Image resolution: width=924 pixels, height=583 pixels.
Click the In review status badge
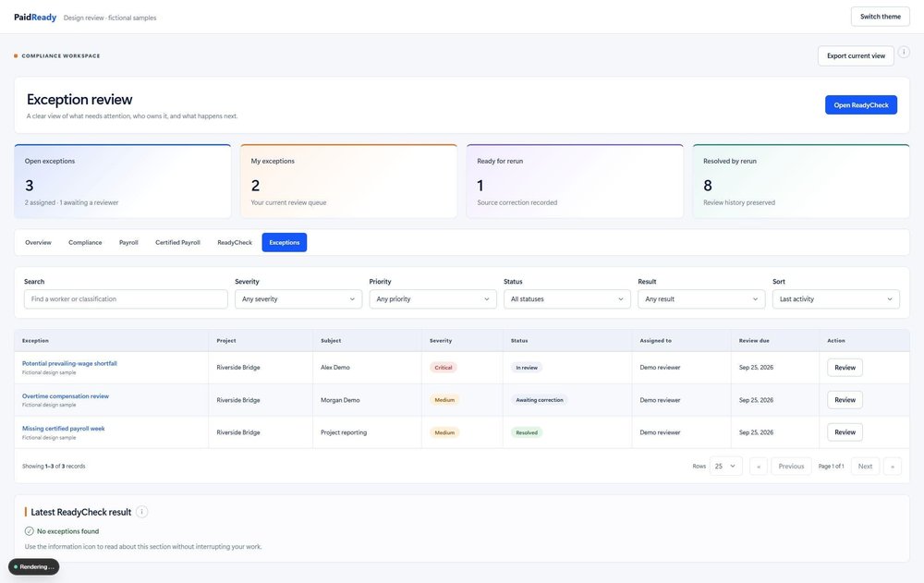tap(527, 367)
